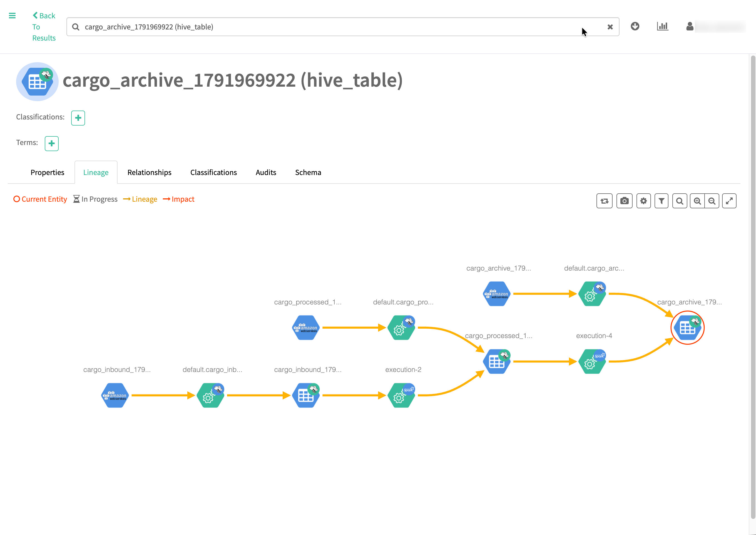Image resolution: width=756 pixels, height=535 pixels.
Task: Click the red Impact legend label
Action: pos(179,199)
